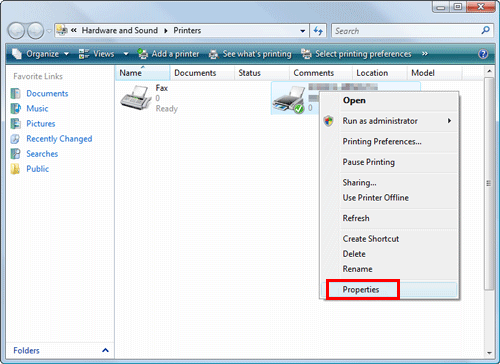Open printer Properties
Viewport: 500px width, 364px height.
(x=361, y=290)
